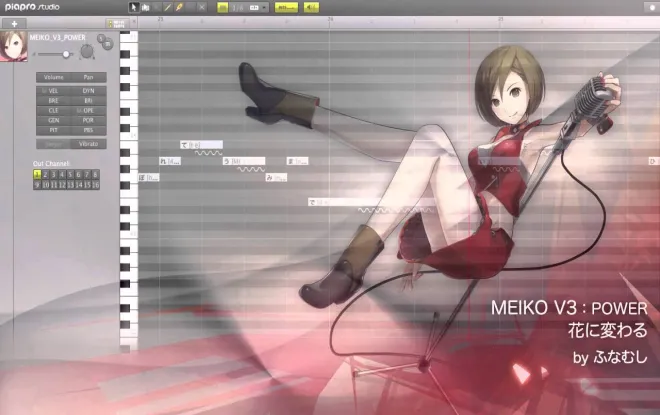Select the GEN parameter button
660x415 pixels.
[x=53, y=120]
